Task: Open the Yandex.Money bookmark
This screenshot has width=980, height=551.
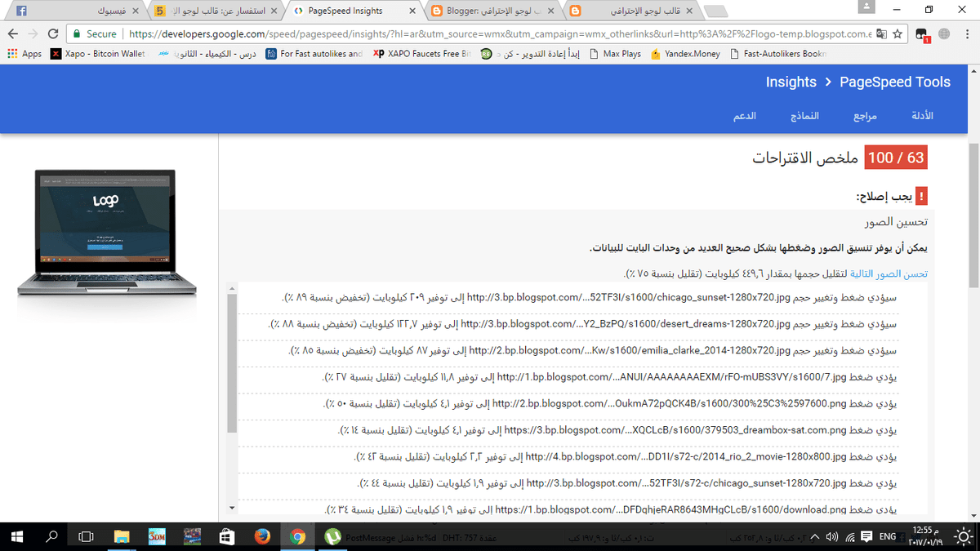Action: (685, 54)
